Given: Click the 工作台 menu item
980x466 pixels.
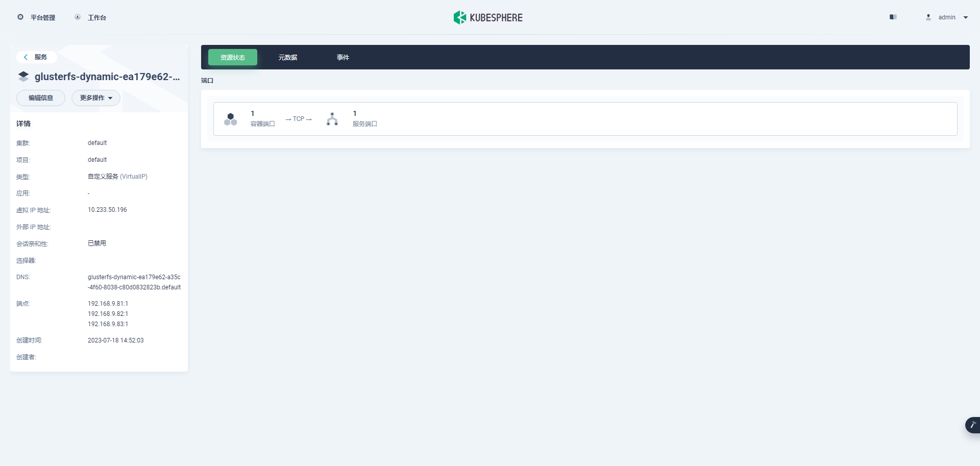Looking at the screenshot, I should coord(97,17).
